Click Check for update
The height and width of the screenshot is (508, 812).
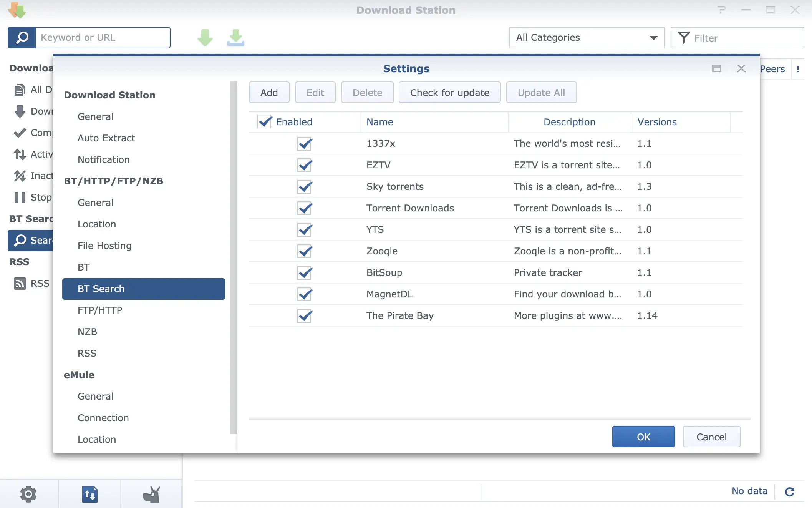coord(449,93)
